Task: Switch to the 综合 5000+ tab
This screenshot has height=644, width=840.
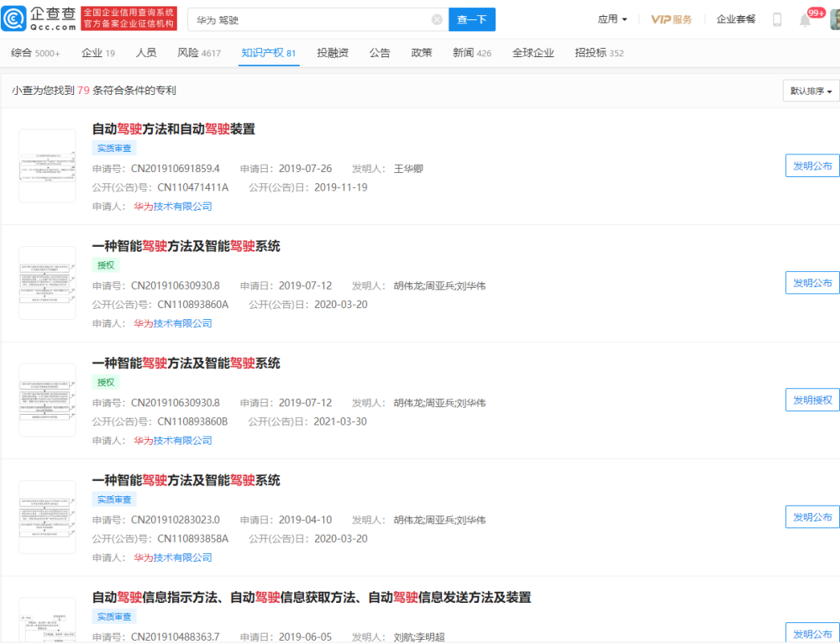Action: pos(35,53)
